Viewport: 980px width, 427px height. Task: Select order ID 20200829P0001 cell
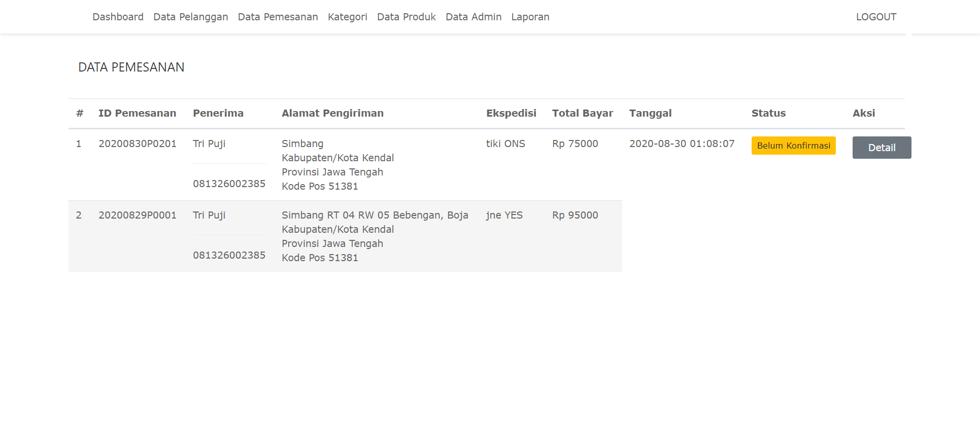(x=137, y=215)
